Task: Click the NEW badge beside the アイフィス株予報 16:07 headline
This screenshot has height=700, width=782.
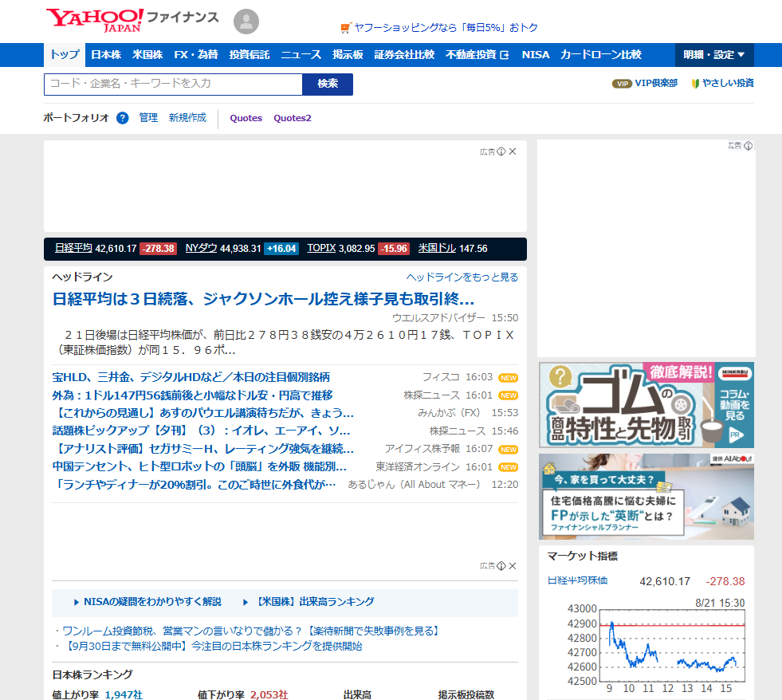Action: 509,450
